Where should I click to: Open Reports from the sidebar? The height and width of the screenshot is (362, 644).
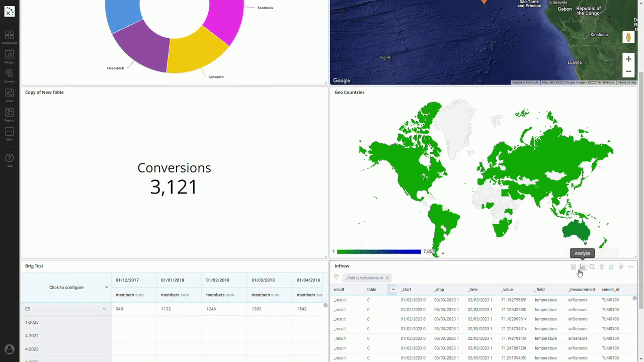tap(9, 114)
